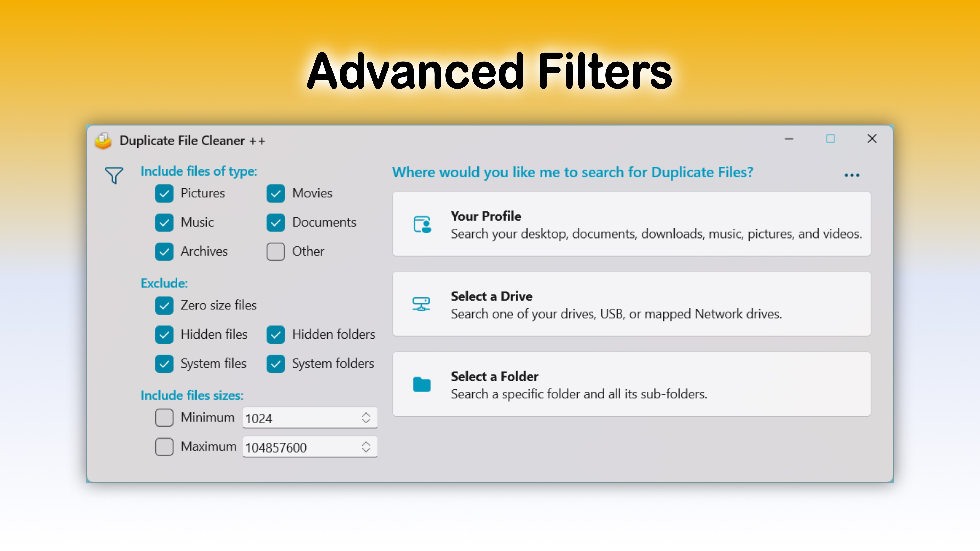Minimize the application window
Viewport: 980px width, 551px height.
coord(789,139)
